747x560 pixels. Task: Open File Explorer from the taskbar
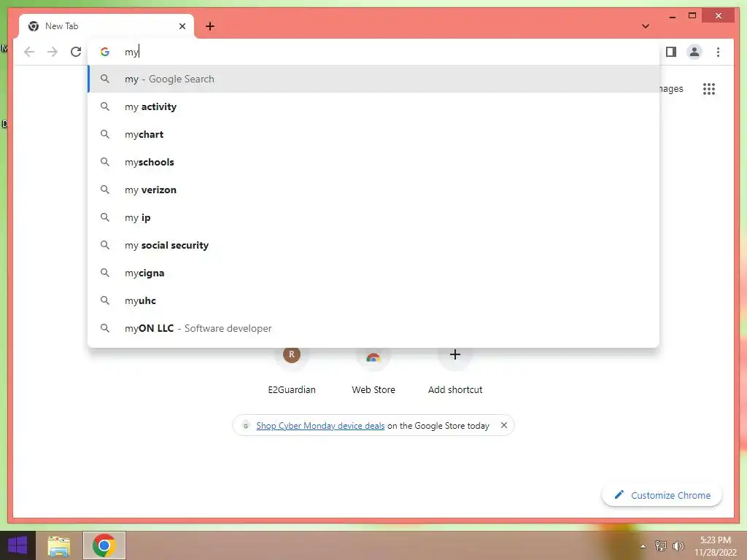point(59,545)
